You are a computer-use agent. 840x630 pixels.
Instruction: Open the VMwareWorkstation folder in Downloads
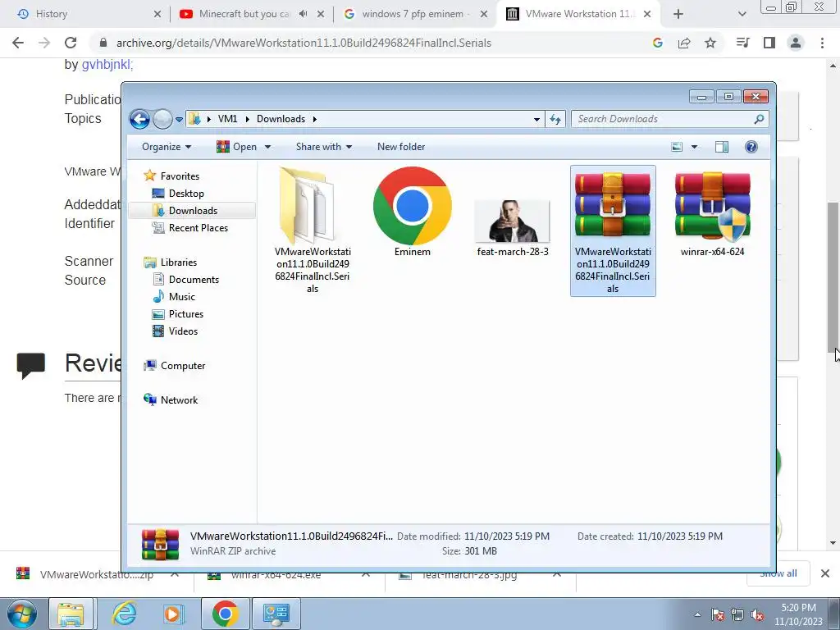[312, 231]
